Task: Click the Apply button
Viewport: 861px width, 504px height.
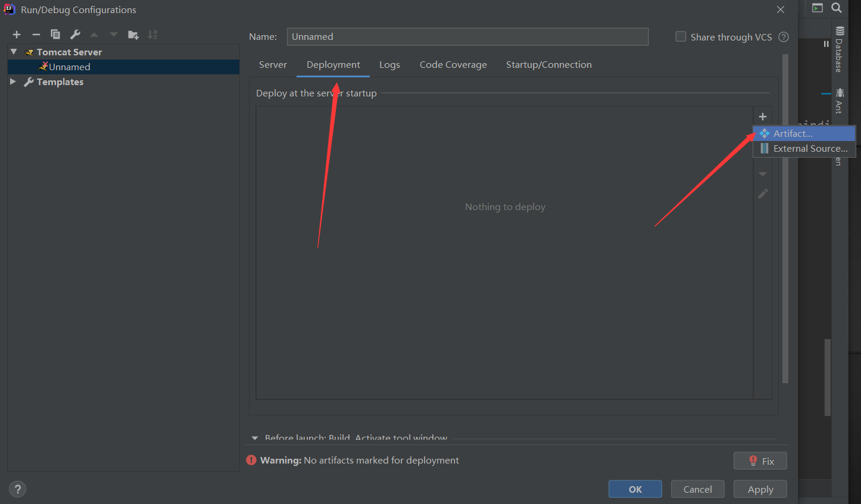Action: pos(760,489)
